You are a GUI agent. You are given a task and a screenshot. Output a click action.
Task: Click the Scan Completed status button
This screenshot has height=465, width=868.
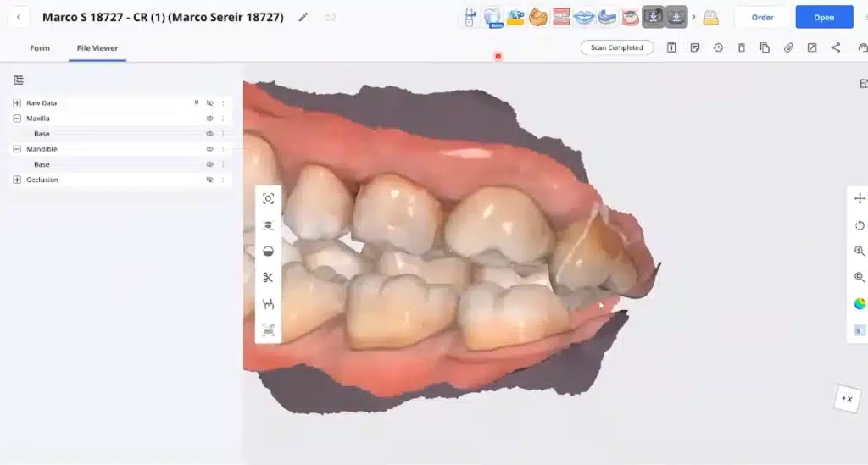tap(617, 47)
